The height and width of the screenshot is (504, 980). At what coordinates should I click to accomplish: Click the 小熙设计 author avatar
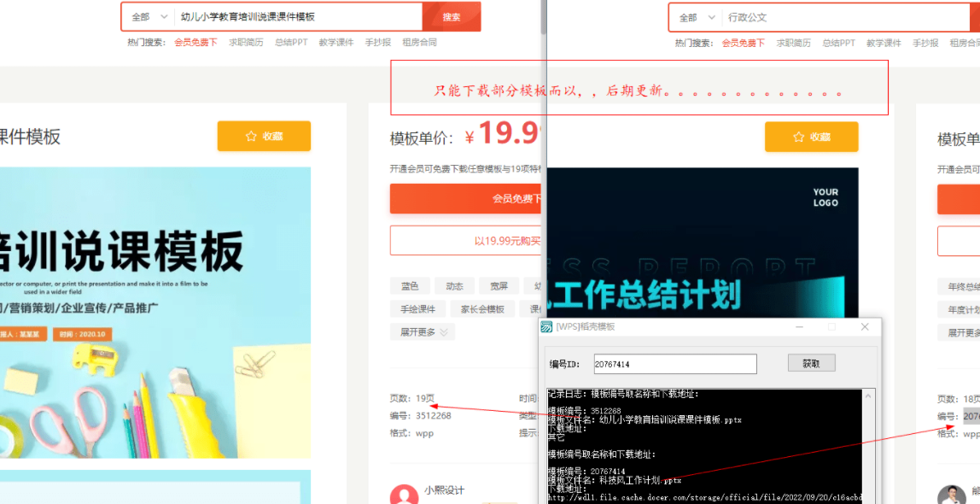pyautogui.click(x=405, y=495)
